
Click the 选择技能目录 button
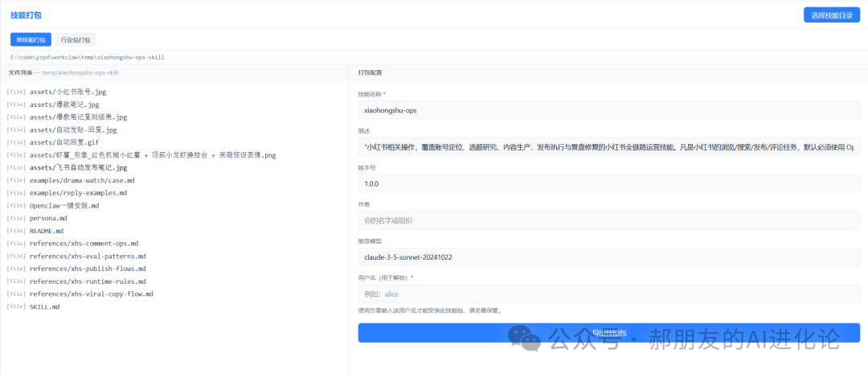[x=832, y=15]
